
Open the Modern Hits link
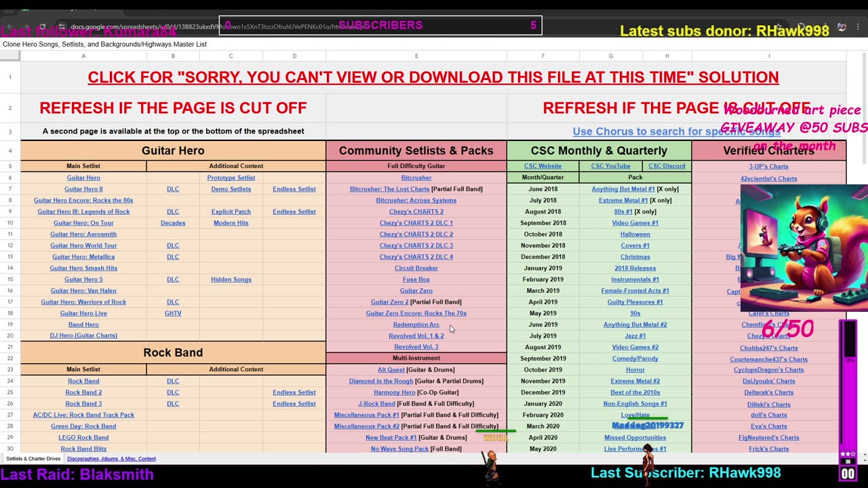(x=231, y=223)
